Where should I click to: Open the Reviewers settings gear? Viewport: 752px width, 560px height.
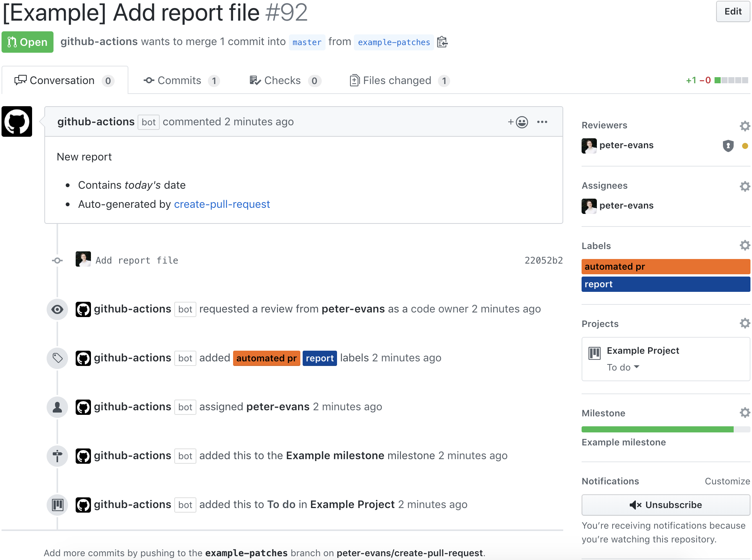(x=745, y=126)
